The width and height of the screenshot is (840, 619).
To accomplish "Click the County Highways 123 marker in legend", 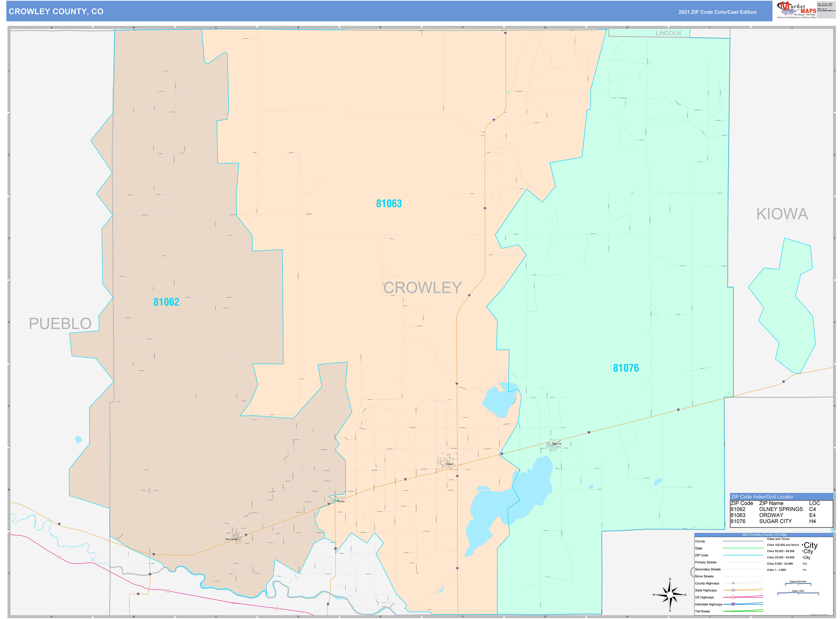I will coord(733,583).
